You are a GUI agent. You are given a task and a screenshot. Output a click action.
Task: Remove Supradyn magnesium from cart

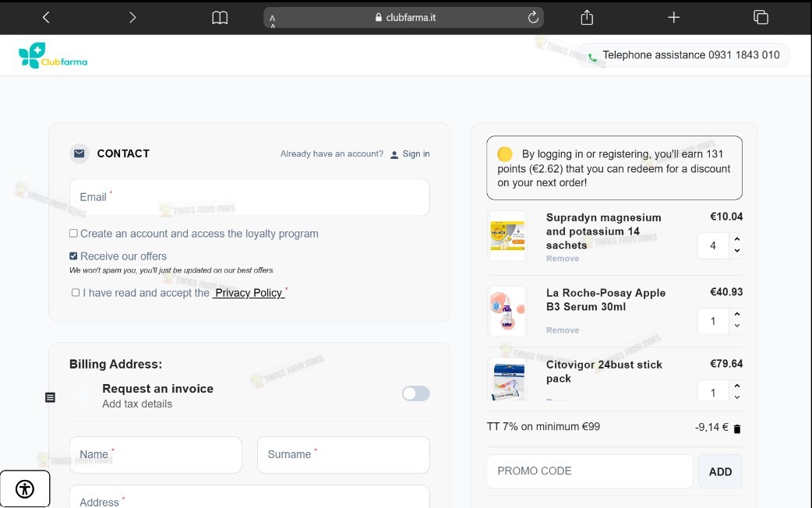click(563, 259)
